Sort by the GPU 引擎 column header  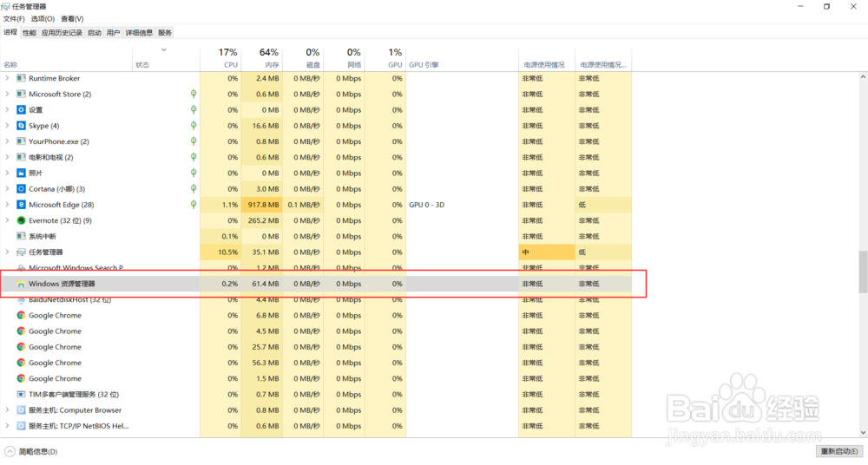(x=462, y=58)
